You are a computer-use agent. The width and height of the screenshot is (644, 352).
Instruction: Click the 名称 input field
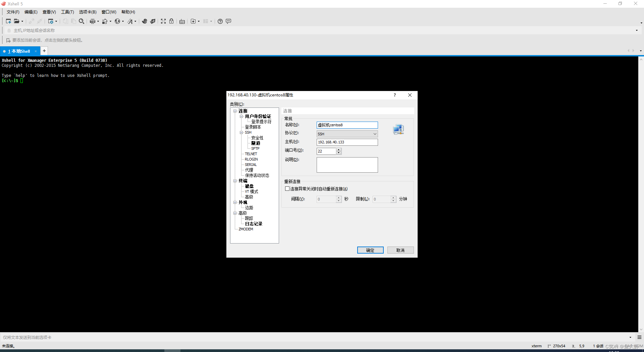pos(347,125)
